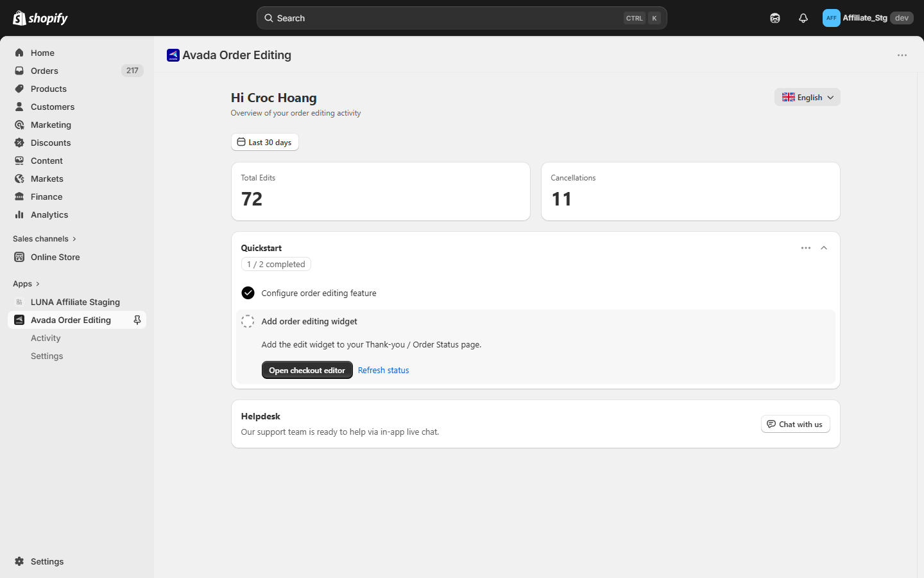Click the Avada Order Editing sidebar icon

point(19,320)
